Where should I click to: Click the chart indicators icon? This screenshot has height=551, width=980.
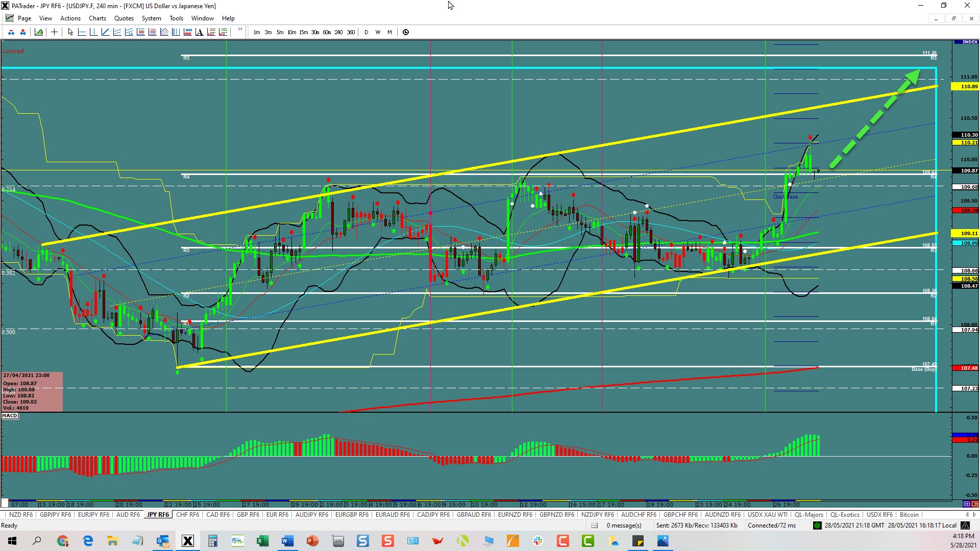pyautogui.click(x=39, y=32)
